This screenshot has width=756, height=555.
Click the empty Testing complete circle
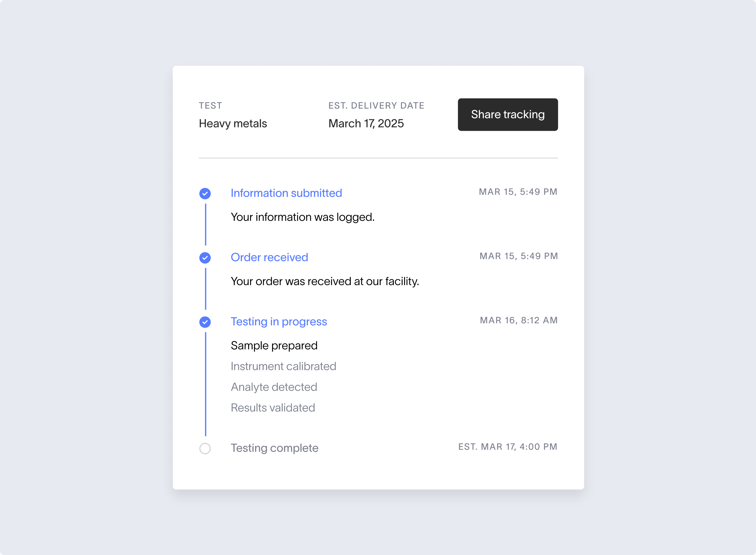coord(205,449)
